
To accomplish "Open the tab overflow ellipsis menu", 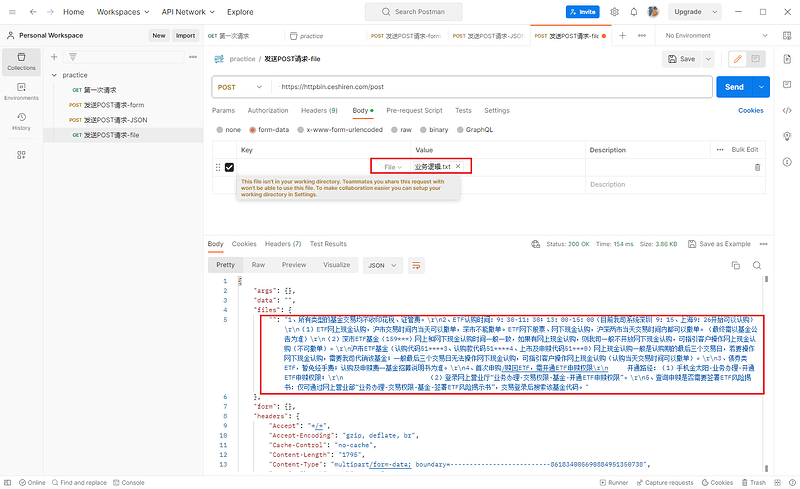I will point(642,35).
